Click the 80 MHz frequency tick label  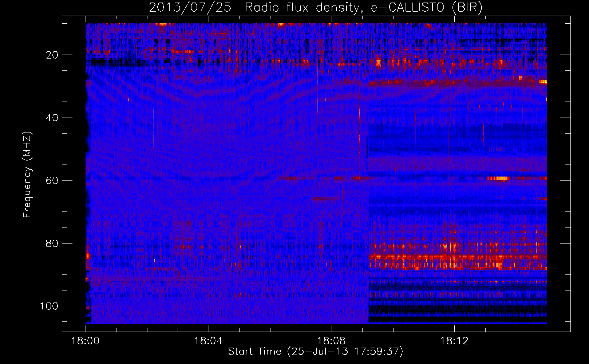tap(52, 243)
